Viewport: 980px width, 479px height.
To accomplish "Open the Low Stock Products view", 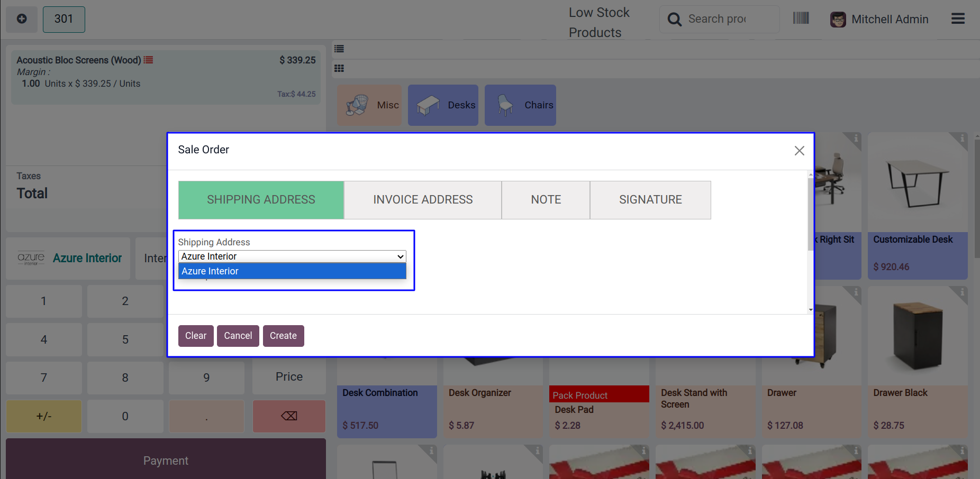I will [x=599, y=22].
